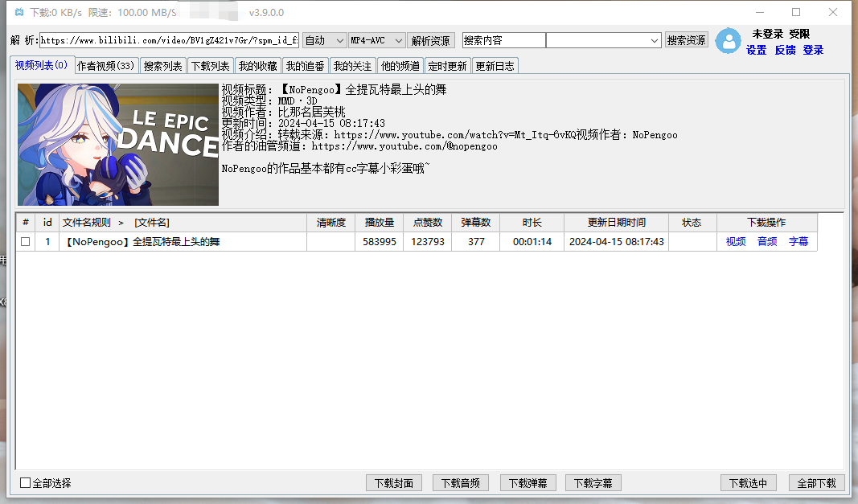858x504 pixels.
Task: Expand the search category combo box
Action: pyautogui.click(x=604, y=40)
